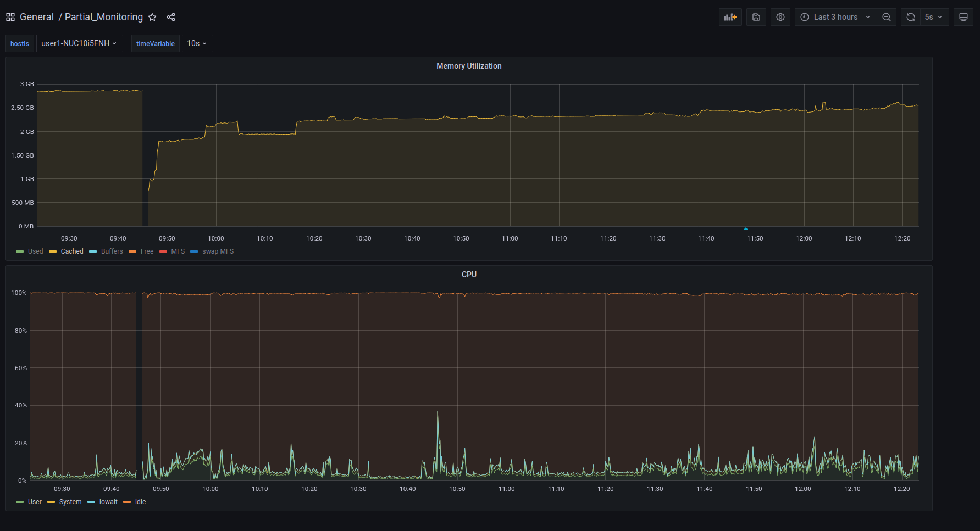
Task: Open the Last 3 hours time picker
Action: (x=835, y=17)
